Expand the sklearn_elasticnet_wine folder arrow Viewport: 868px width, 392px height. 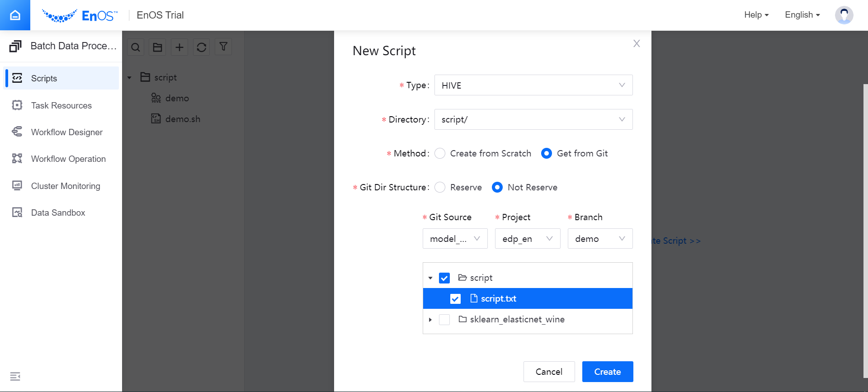click(x=430, y=320)
